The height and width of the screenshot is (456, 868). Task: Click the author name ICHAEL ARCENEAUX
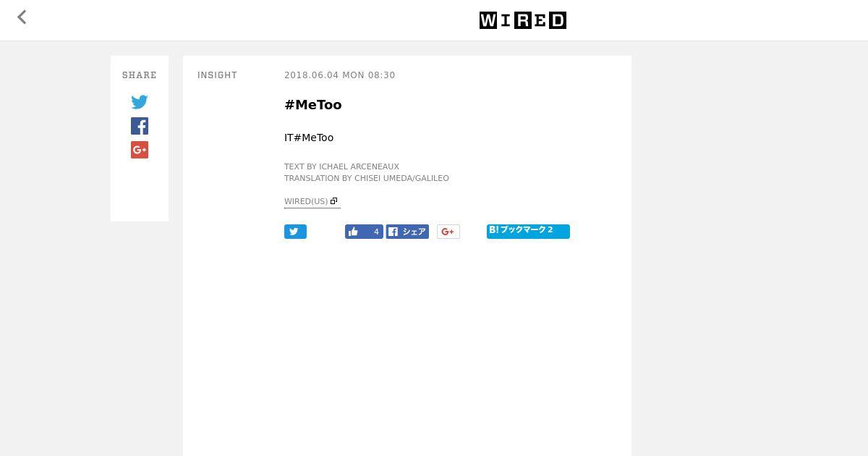(x=359, y=166)
